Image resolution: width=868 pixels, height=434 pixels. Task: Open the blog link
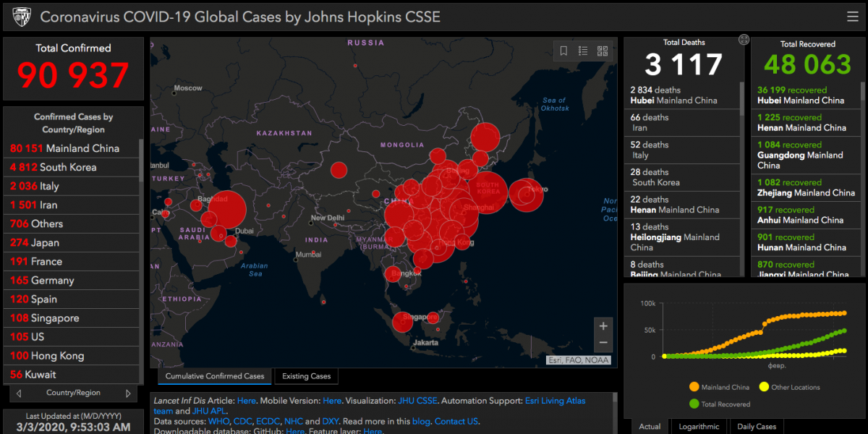click(x=421, y=421)
